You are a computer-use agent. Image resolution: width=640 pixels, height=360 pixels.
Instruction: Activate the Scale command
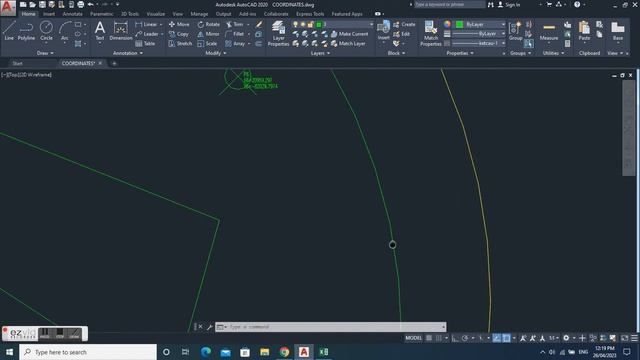(207, 43)
